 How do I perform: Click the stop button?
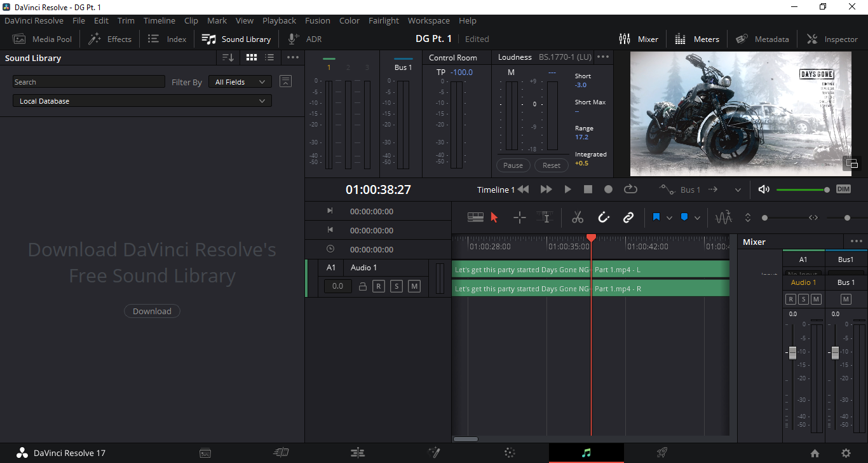point(588,190)
